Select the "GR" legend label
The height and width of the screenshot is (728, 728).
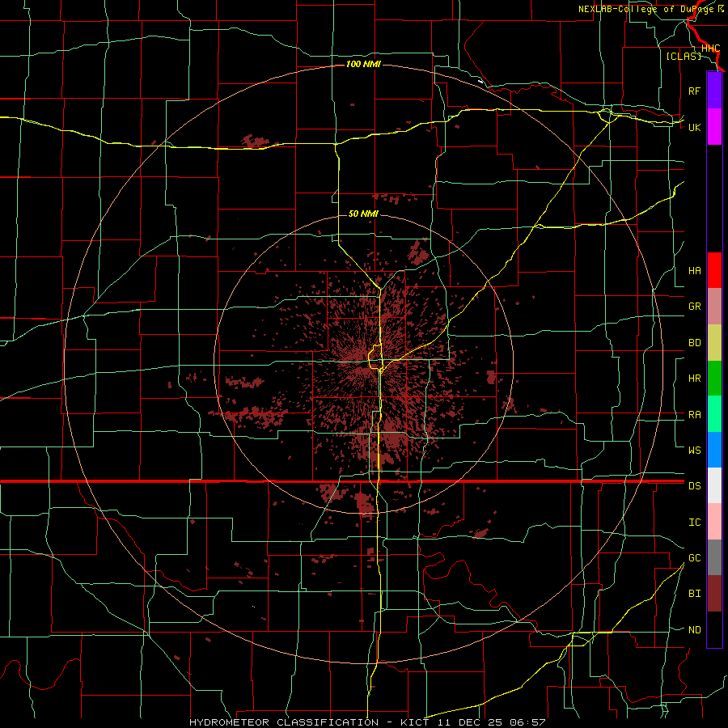pos(694,307)
